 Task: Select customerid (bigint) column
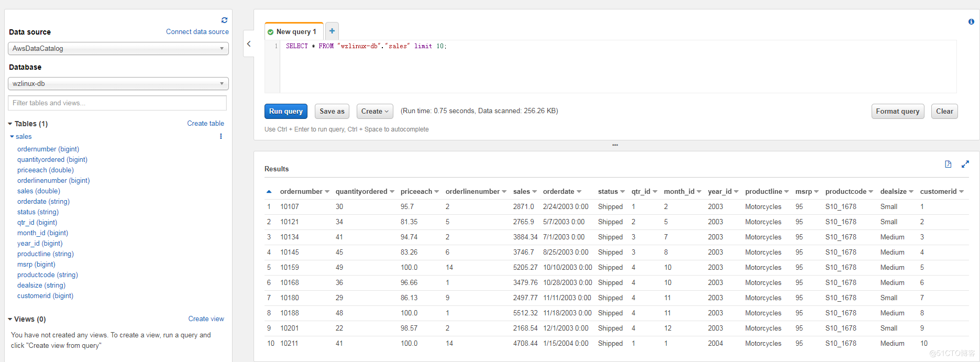[x=45, y=295]
